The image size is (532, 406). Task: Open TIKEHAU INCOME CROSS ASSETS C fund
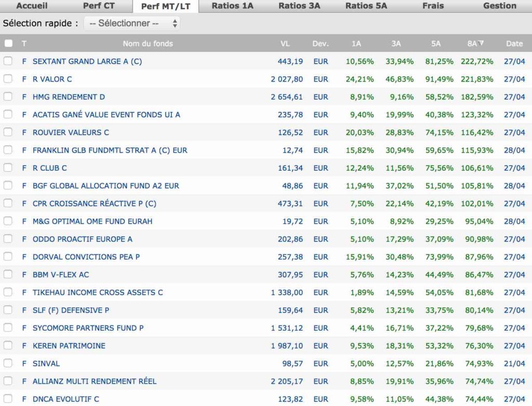point(98,292)
